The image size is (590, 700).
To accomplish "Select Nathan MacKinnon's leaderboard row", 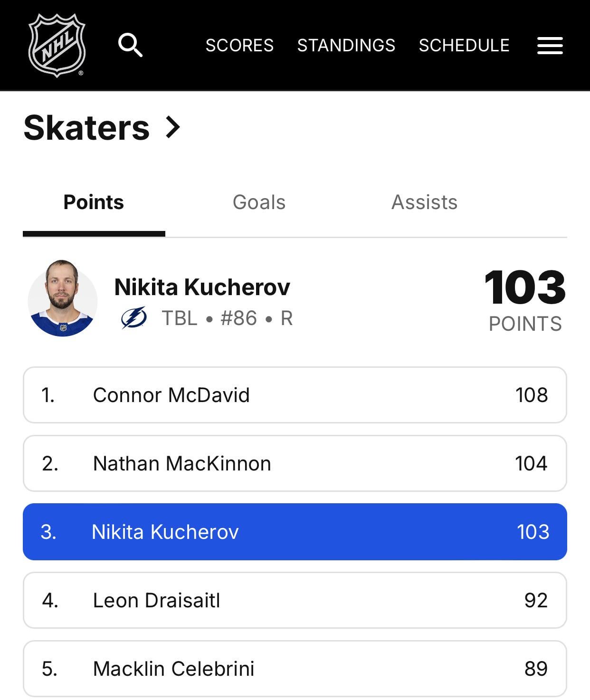I will click(x=295, y=463).
